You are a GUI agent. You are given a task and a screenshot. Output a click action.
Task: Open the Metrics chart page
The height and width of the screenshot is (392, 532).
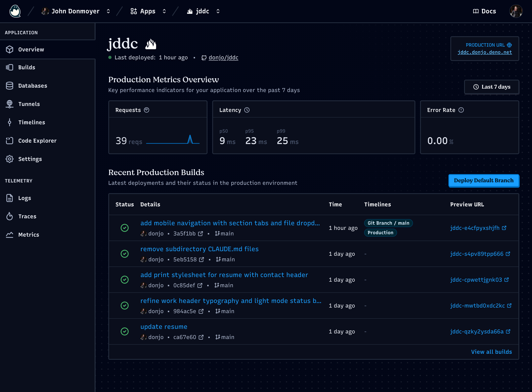tap(29, 234)
